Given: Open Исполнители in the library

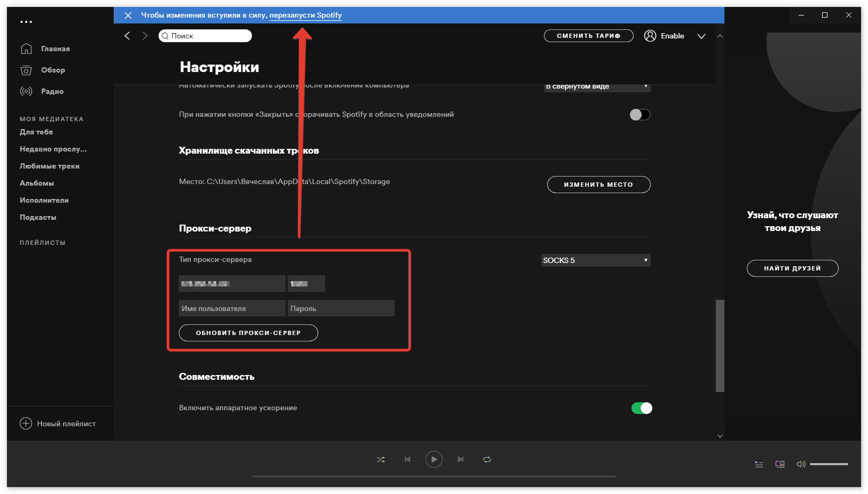Looking at the screenshot, I should tap(44, 200).
